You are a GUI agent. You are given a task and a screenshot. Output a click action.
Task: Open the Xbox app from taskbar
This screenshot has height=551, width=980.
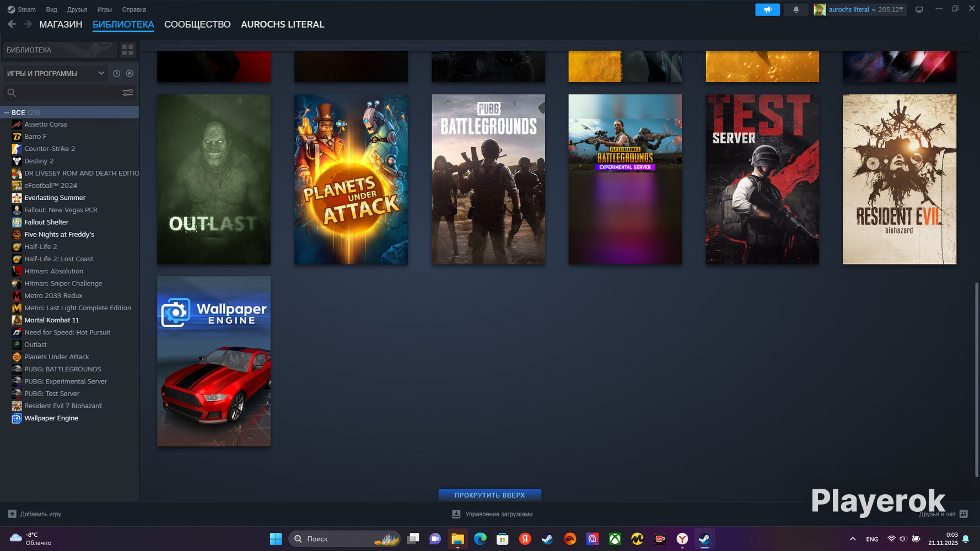(x=615, y=539)
